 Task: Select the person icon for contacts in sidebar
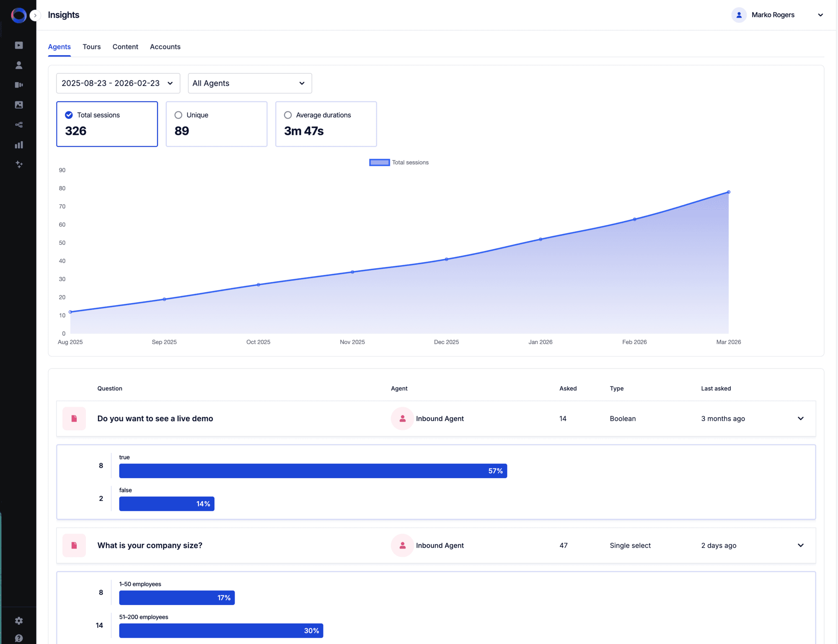(x=19, y=65)
